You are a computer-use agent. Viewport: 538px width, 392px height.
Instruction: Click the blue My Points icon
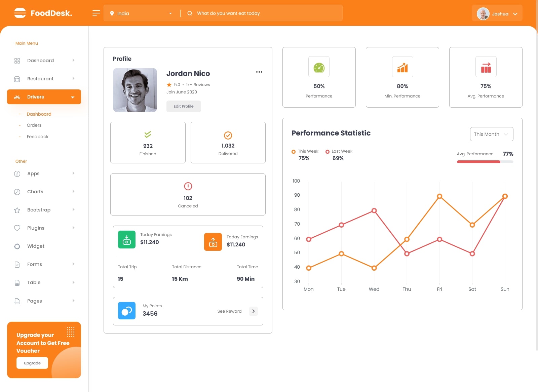[127, 311]
